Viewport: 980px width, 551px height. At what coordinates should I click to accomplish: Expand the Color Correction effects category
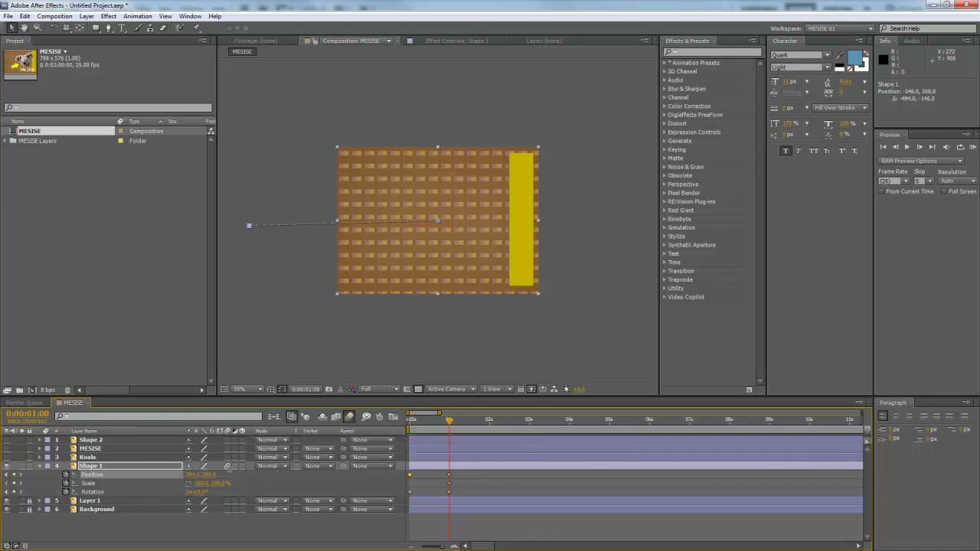tap(665, 106)
